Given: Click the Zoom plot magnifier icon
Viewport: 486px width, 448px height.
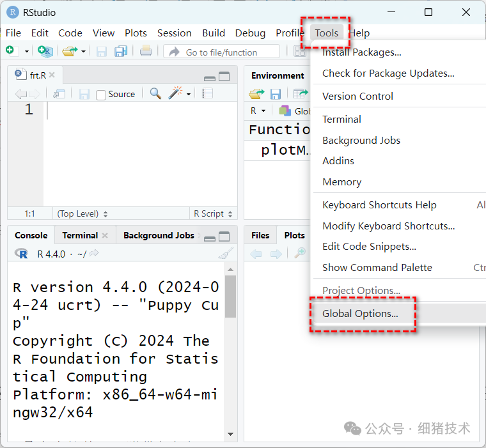Looking at the screenshot, I should (300, 253).
